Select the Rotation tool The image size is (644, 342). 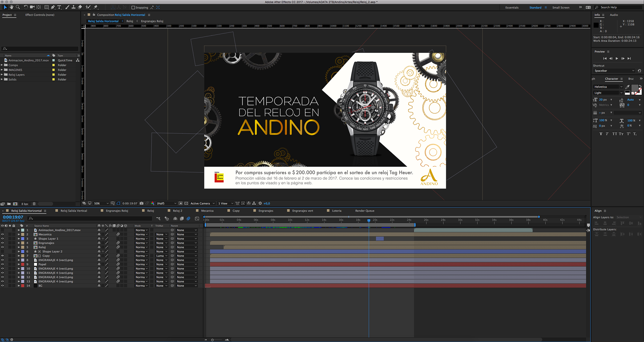pyautogui.click(x=26, y=7)
